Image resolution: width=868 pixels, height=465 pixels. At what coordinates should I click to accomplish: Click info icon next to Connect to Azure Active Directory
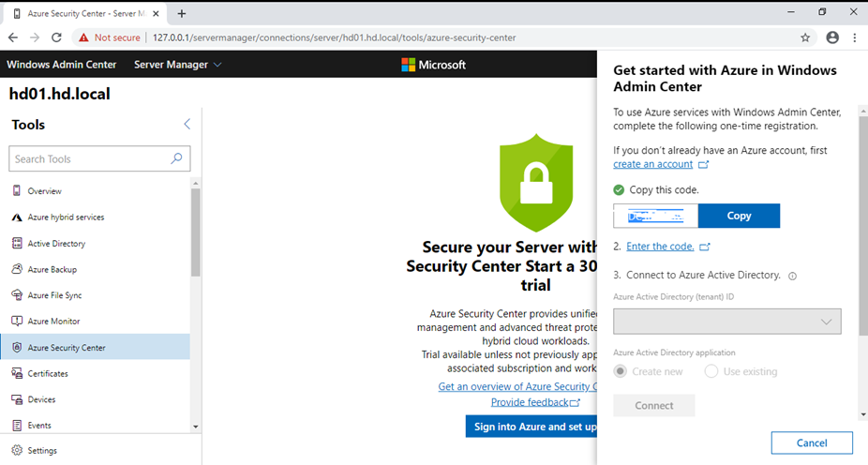pyautogui.click(x=793, y=276)
